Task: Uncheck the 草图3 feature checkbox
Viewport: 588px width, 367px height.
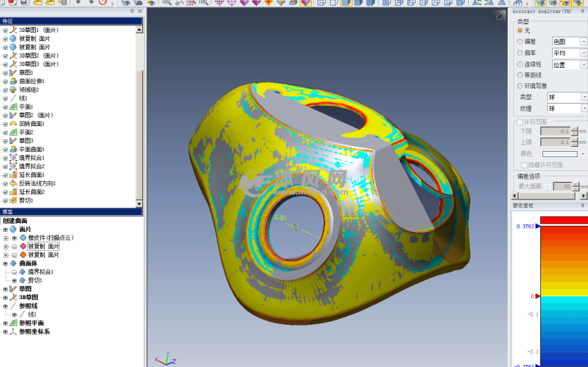Action: coord(6,141)
